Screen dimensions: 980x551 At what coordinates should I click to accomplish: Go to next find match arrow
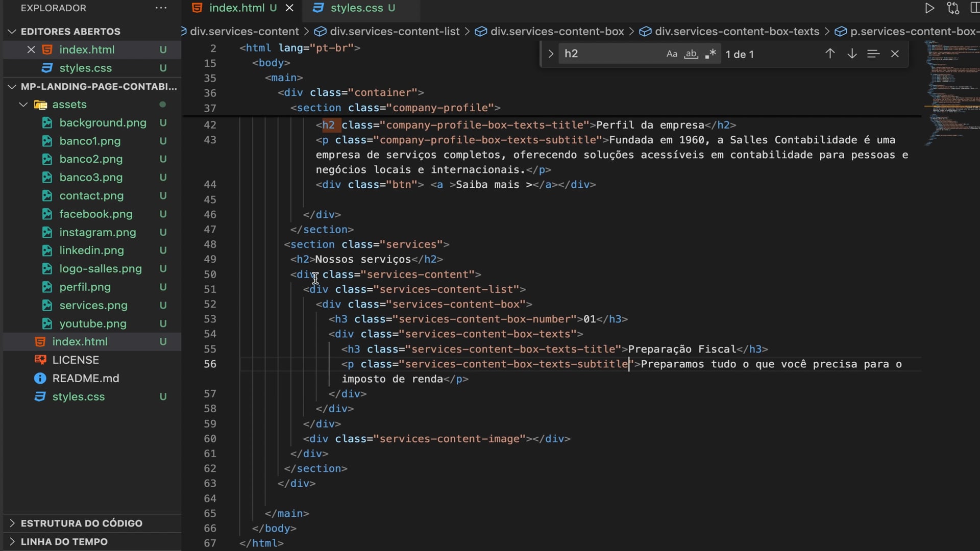pyautogui.click(x=852, y=54)
